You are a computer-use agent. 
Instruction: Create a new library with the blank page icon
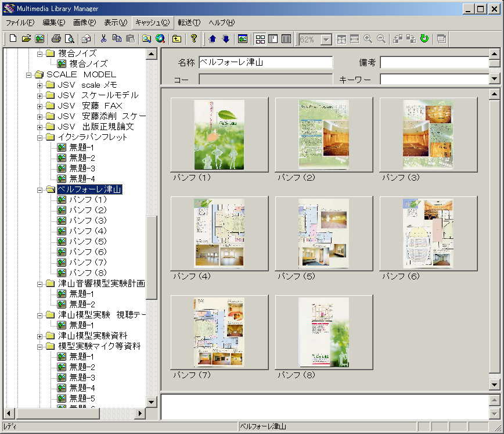(x=13, y=39)
